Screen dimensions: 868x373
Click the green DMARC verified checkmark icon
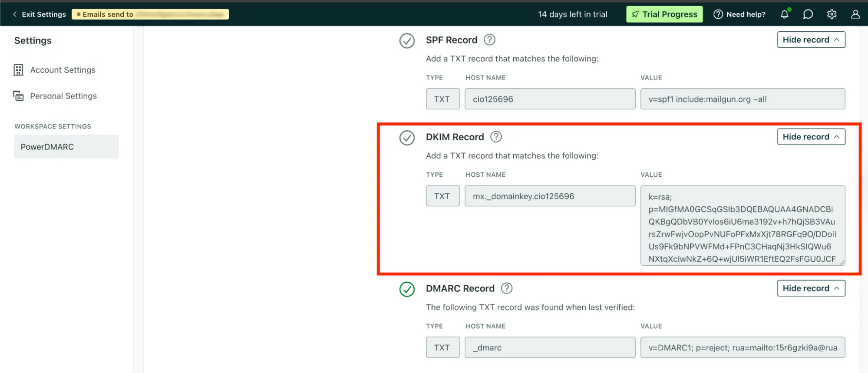click(407, 289)
